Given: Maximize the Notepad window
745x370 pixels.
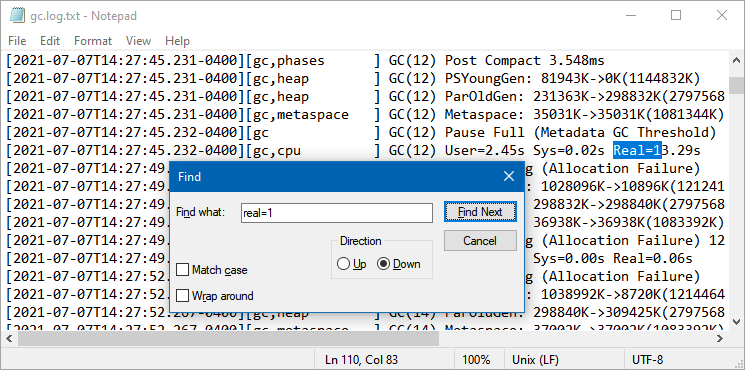Looking at the screenshot, I should (676, 15).
